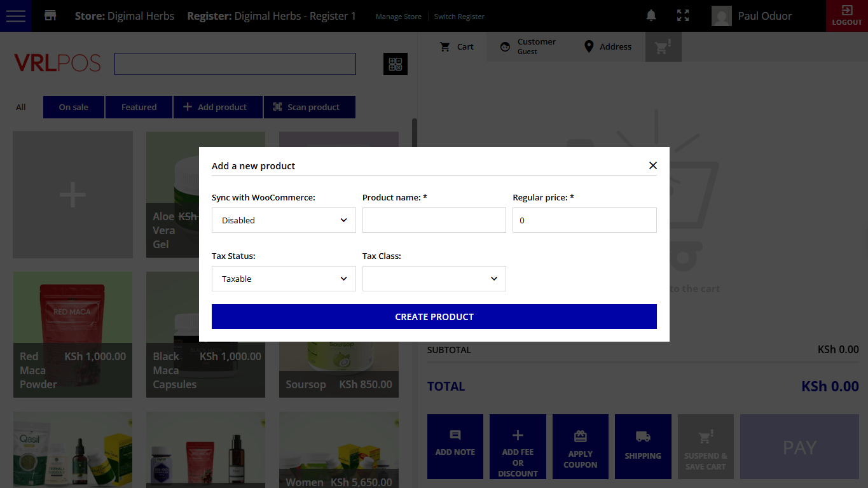868x488 pixels.
Task: Open Paul Oduor user profile
Action: (752, 16)
